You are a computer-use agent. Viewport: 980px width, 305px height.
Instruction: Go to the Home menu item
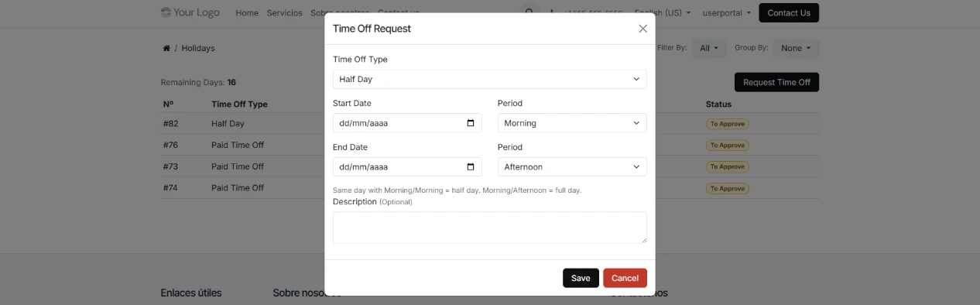247,13
